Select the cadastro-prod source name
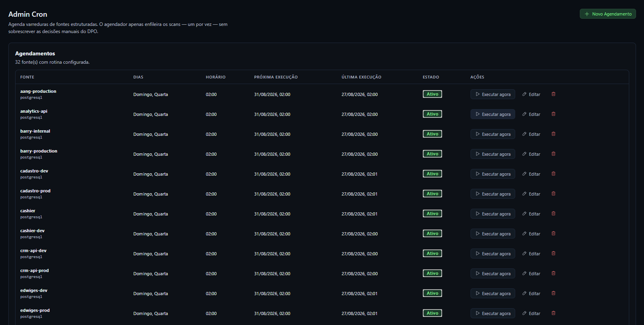The height and width of the screenshot is (325, 644). click(x=35, y=191)
